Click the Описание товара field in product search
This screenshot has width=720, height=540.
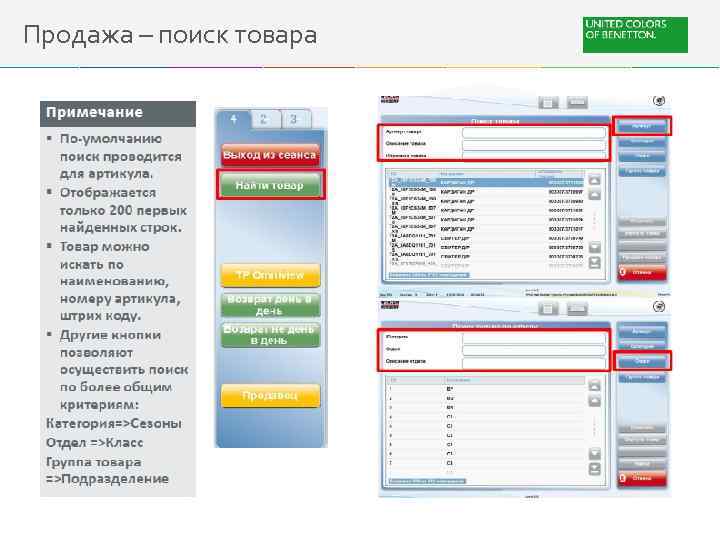pos(534,145)
